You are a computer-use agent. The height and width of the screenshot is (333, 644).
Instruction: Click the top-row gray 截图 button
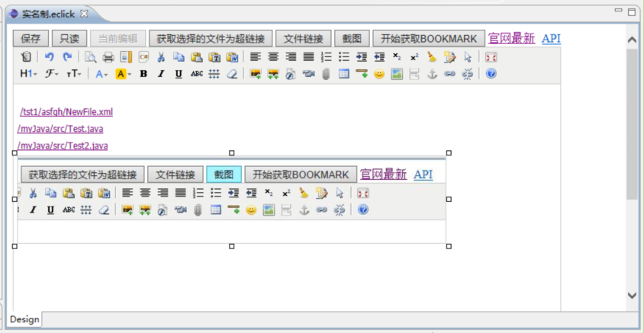352,39
